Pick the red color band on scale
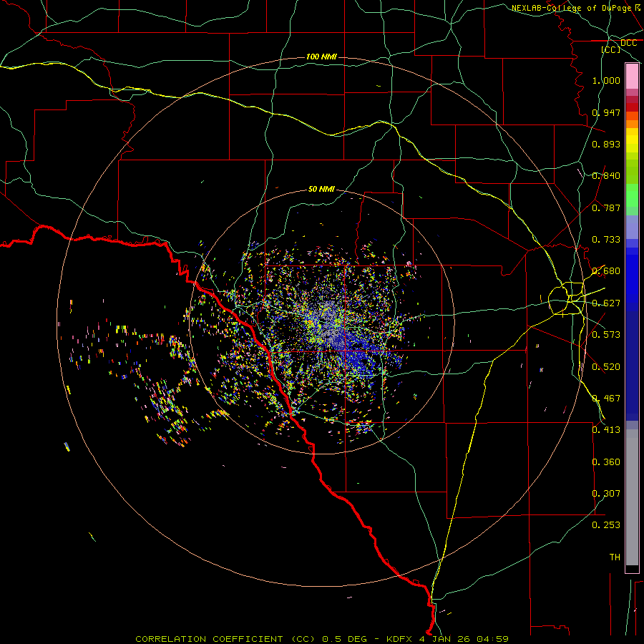 click(x=632, y=107)
